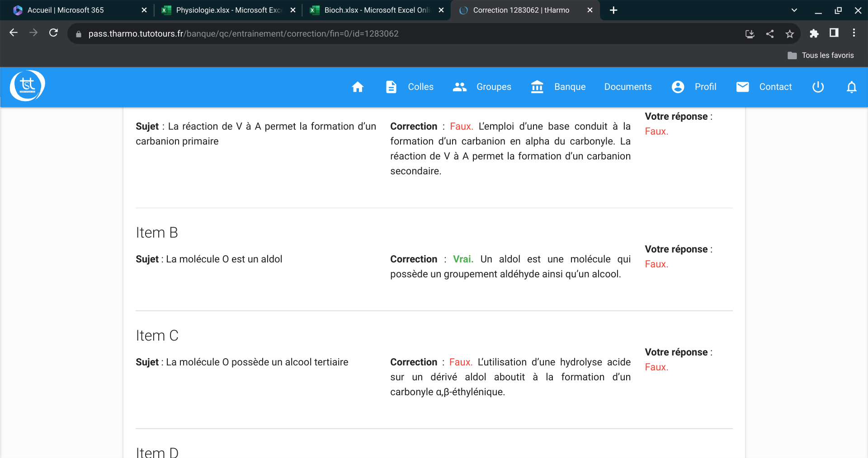
Task: Bookmark this page with star
Action: click(x=789, y=34)
